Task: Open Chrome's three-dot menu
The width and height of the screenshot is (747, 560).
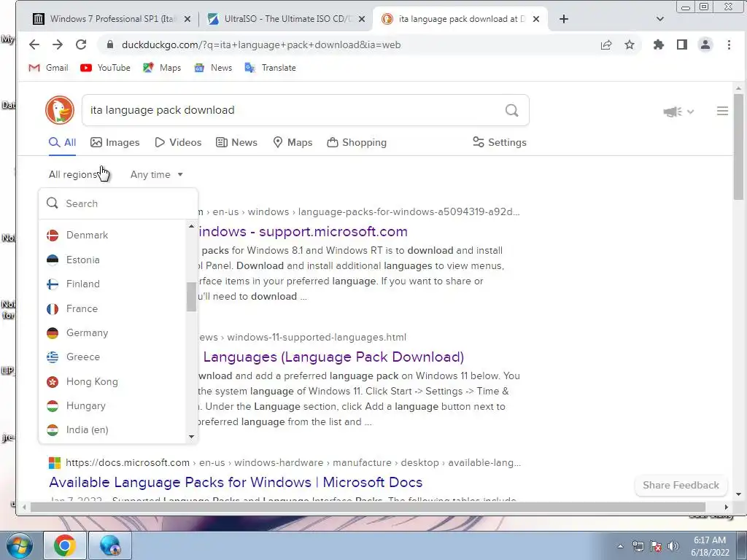Action: pos(729,44)
